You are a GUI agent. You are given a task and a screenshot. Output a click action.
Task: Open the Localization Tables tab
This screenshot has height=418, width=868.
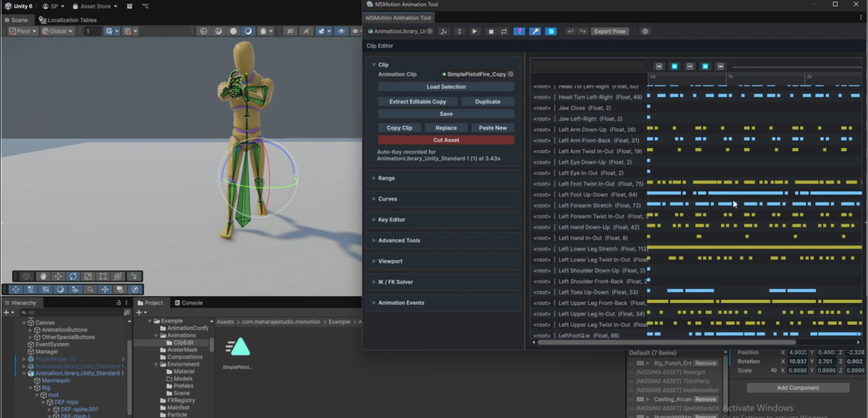click(67, 20)
